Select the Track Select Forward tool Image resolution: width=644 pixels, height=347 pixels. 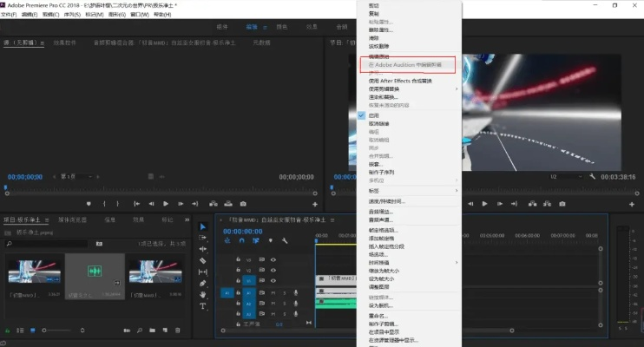[x=202, y=238]
